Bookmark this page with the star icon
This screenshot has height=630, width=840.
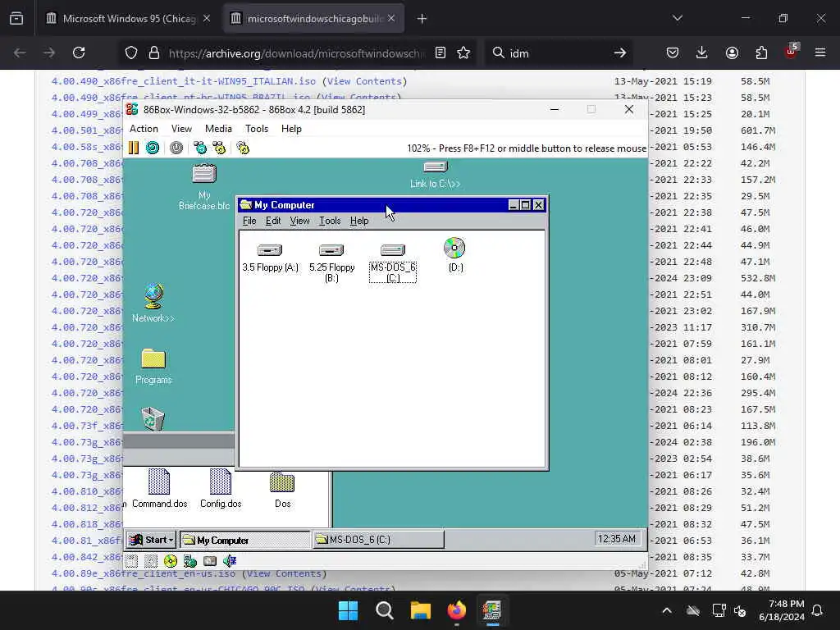point(463,52)
